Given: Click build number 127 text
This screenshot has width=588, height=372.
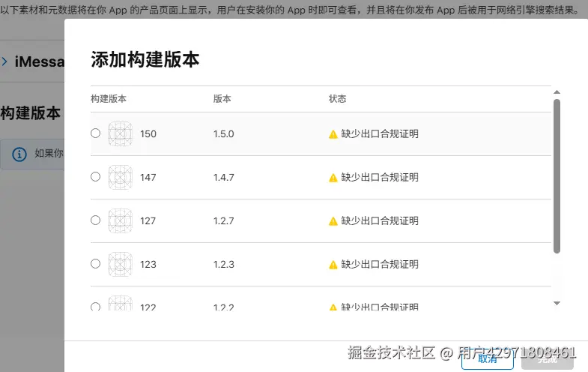Looking at the screenshot, I should click(148, 221).
